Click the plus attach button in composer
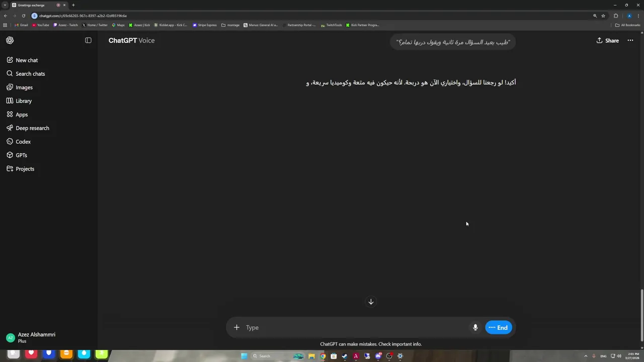The image size is (644, 362). (236, 327)
